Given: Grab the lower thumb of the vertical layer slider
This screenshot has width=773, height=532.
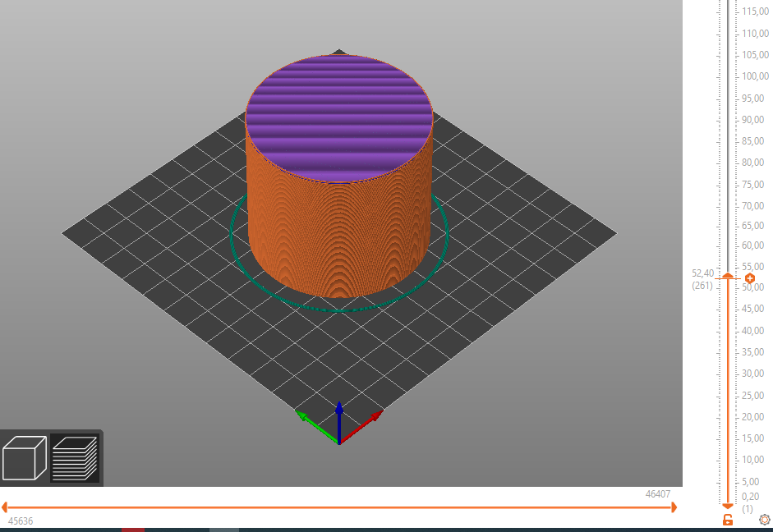Looking at the screenshot, I should 728,506.
